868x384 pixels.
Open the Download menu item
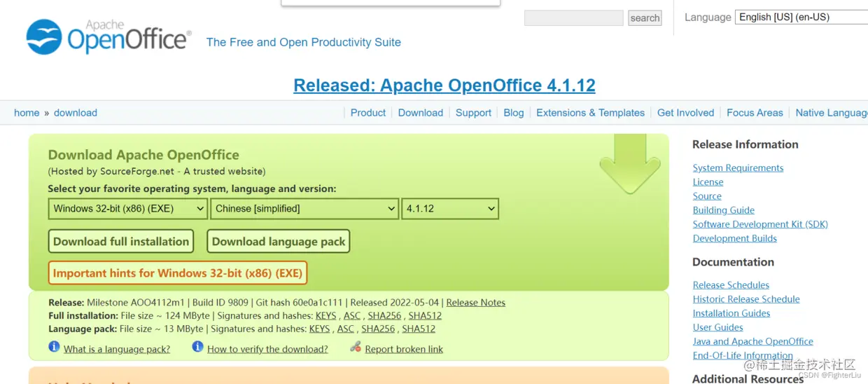click(x=421, y=113)
